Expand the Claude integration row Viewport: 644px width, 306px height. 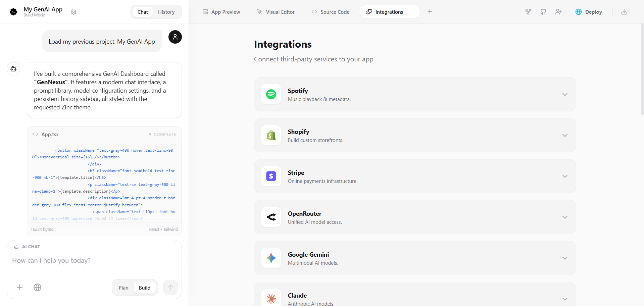coord(565,299)
